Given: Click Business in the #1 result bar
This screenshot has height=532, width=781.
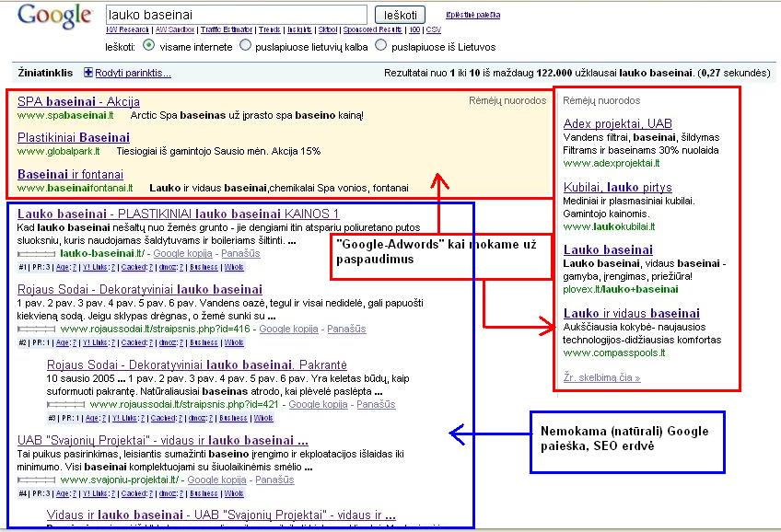Looking at the screenshot, I should [x=204, y=267].
